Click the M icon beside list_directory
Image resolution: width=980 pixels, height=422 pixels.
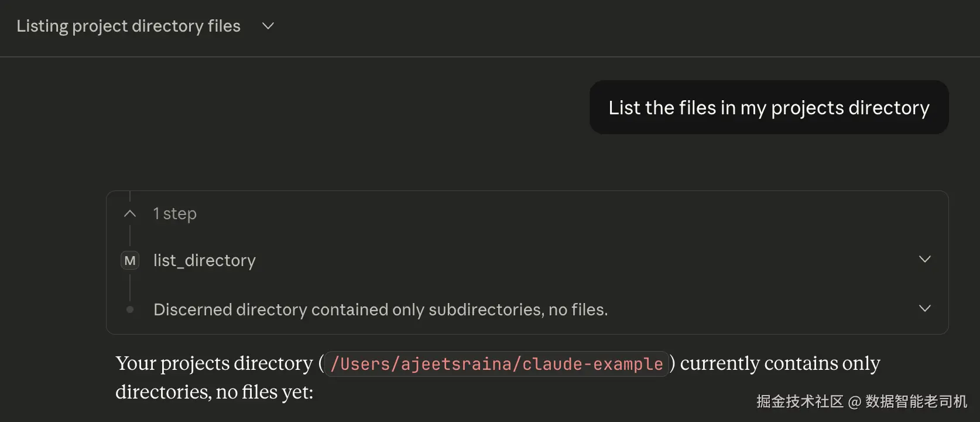pyautogui.click(x=130, y=260)
